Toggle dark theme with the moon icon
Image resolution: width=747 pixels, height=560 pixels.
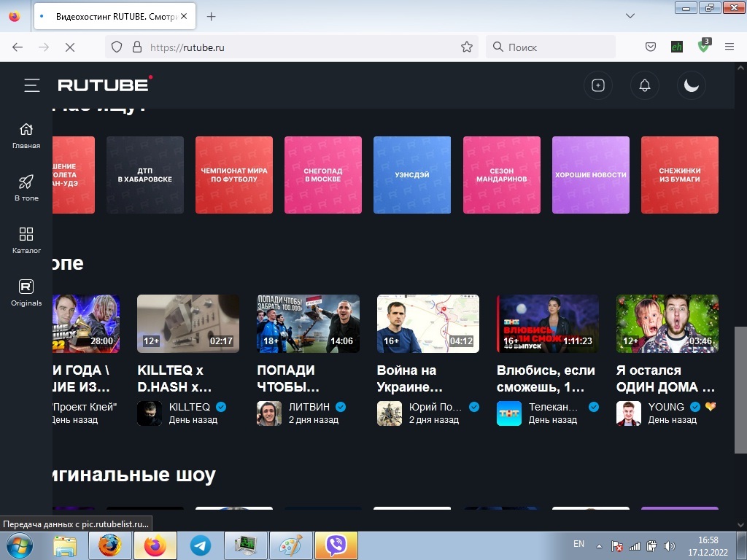pyautogui.click(x=691, y=85)
